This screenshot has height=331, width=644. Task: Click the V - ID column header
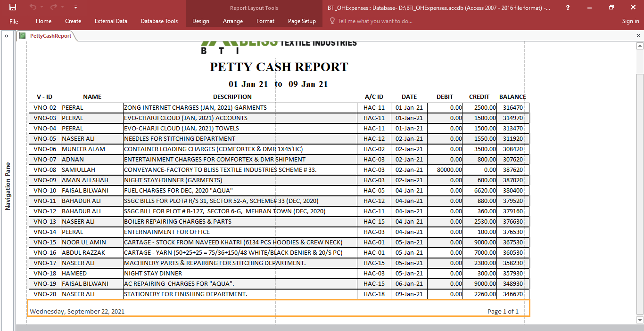45,97
